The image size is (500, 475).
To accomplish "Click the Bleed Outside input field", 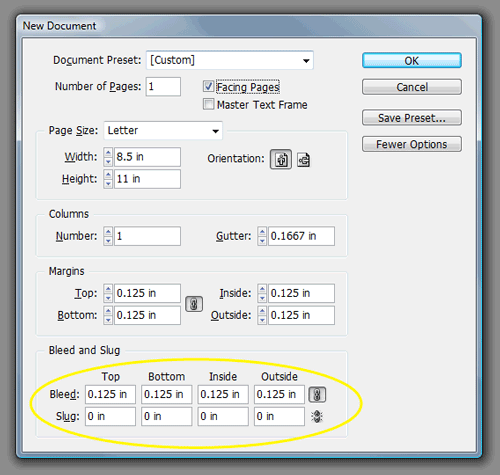I will [x=279, y=394].
